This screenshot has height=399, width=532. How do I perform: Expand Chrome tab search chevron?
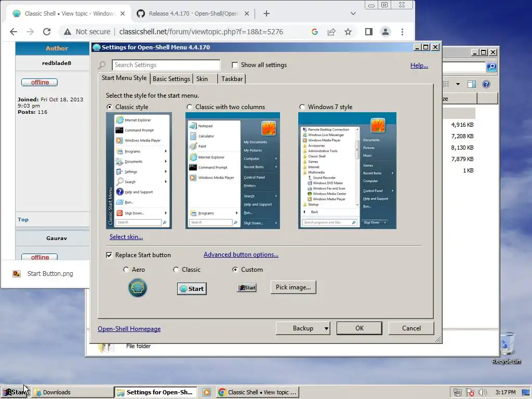click(x=353, y=14)
